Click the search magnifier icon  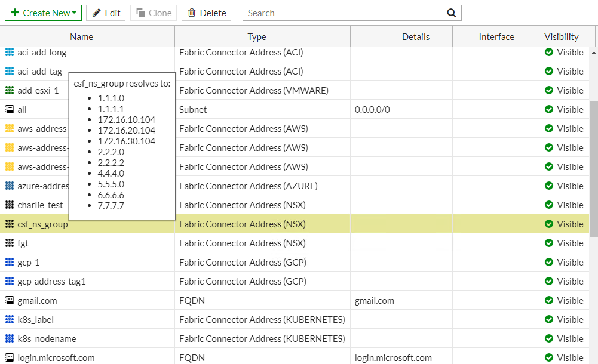(452, 13)
